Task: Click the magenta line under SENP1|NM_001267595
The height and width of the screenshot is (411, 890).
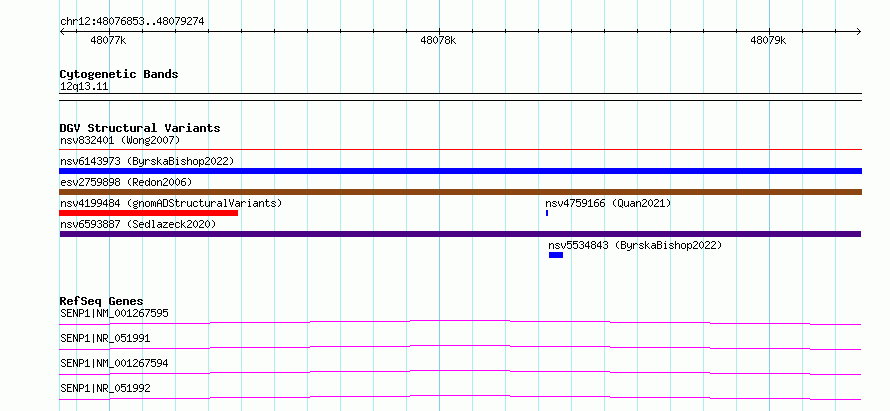Action: 460,321
